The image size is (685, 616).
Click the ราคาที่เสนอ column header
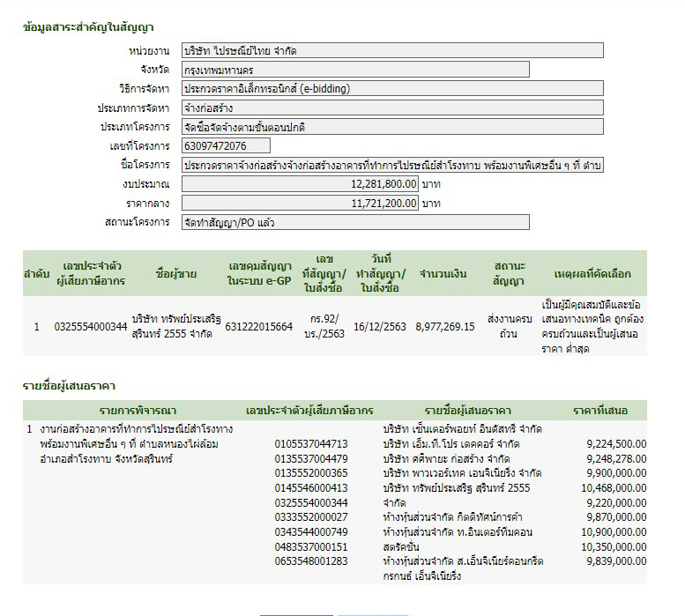(x=599, y=411)
